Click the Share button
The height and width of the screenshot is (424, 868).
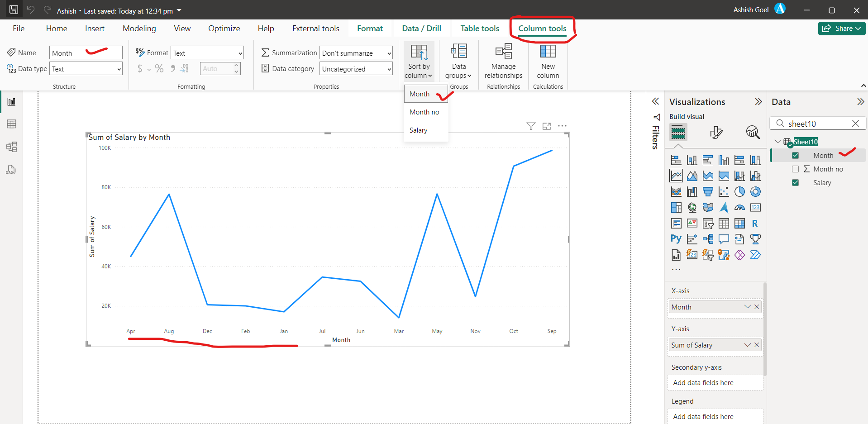(x=841, y=28)
